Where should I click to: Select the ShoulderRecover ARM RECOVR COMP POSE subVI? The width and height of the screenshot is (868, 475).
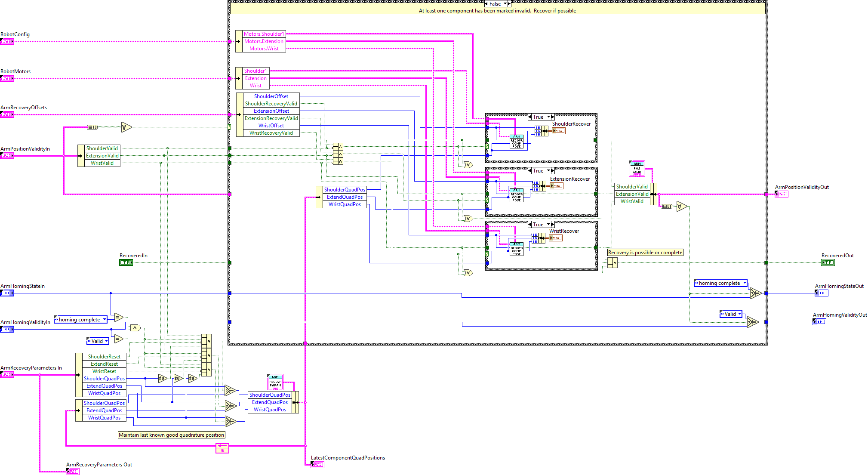coord(517,142)
